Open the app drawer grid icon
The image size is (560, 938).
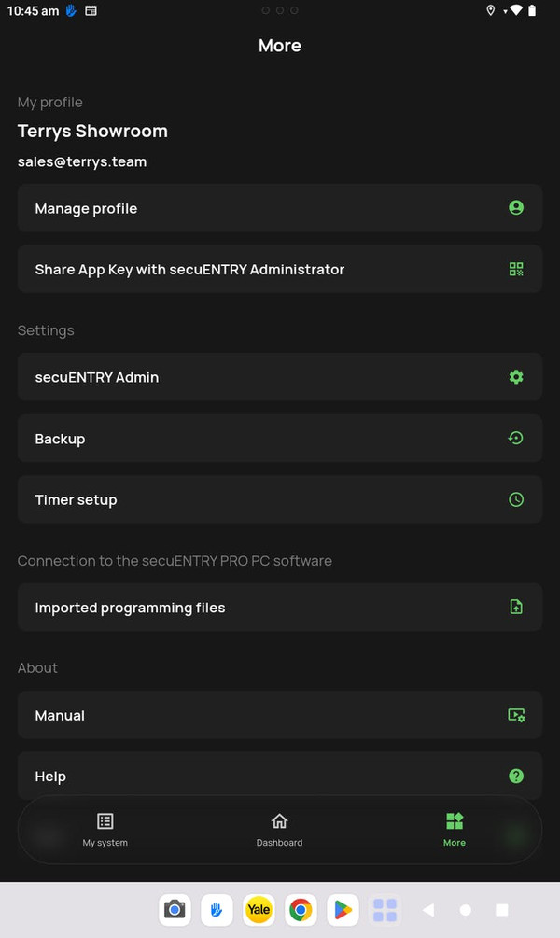tap(385, 910)
